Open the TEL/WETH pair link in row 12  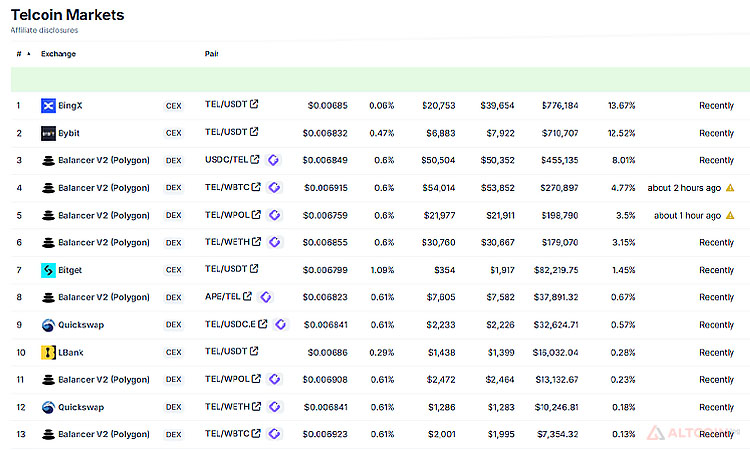coord(227,406)
